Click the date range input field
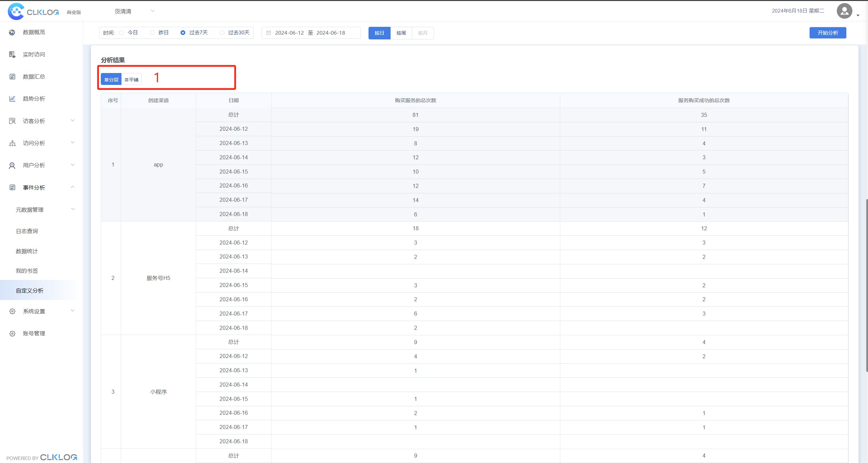This screenshot has width=868, height=463. [310, 33]
